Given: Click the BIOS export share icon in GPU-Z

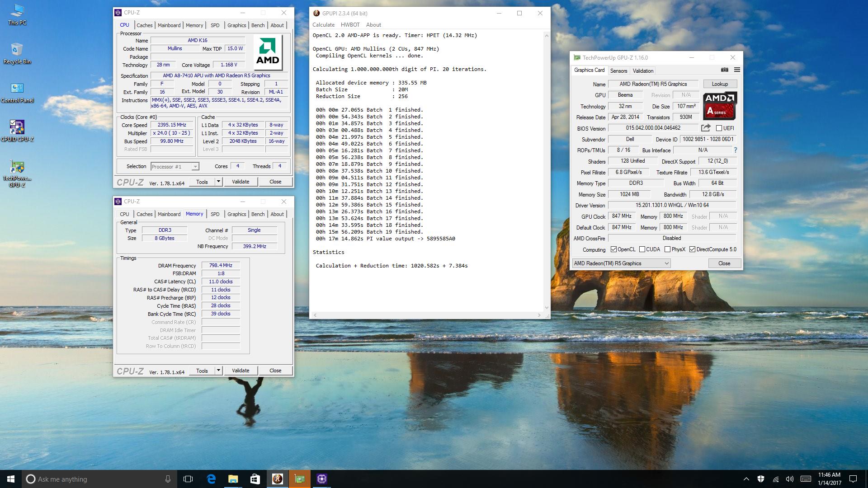Looking at the screenshot, I should [706, 128].
